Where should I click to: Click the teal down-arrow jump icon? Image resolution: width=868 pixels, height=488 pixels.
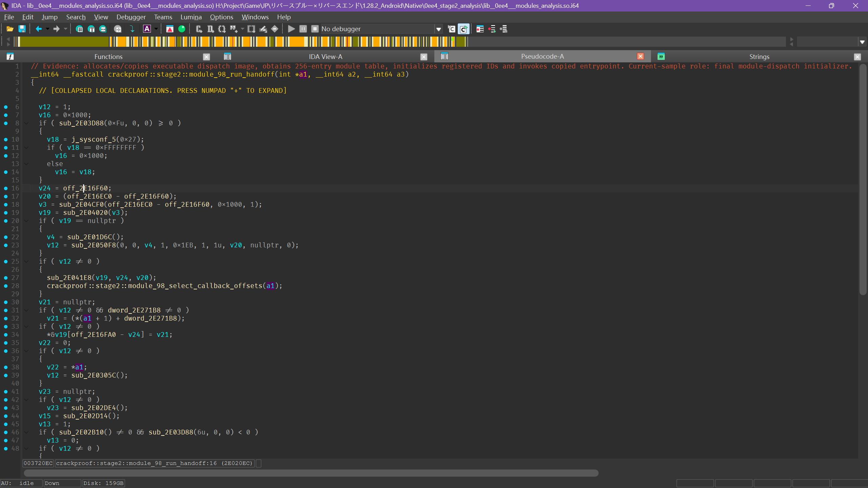pyautogui.click(x=132, y=29)
